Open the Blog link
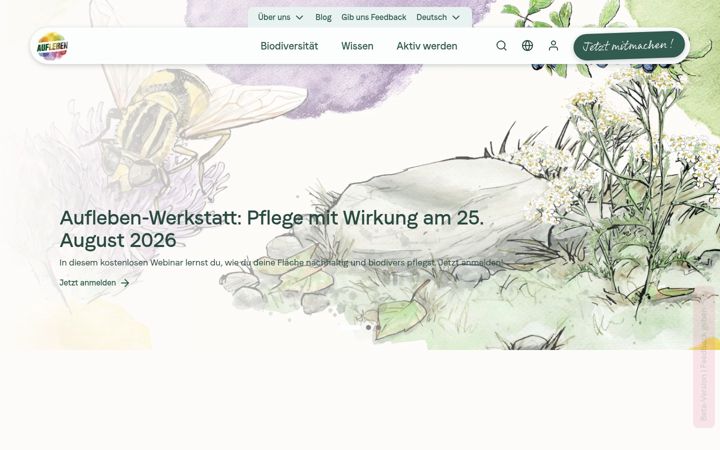The height and width of the screenshot is (450, 720). [x=323, y=17]
